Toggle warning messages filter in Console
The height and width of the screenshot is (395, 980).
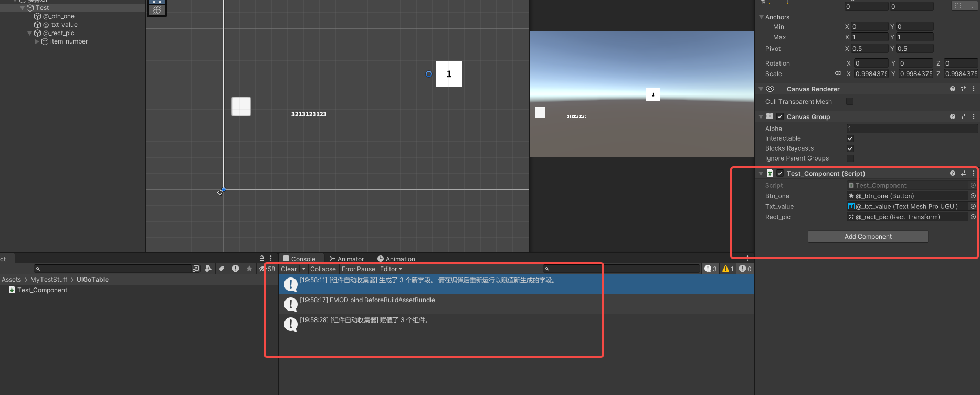(728, 269)
